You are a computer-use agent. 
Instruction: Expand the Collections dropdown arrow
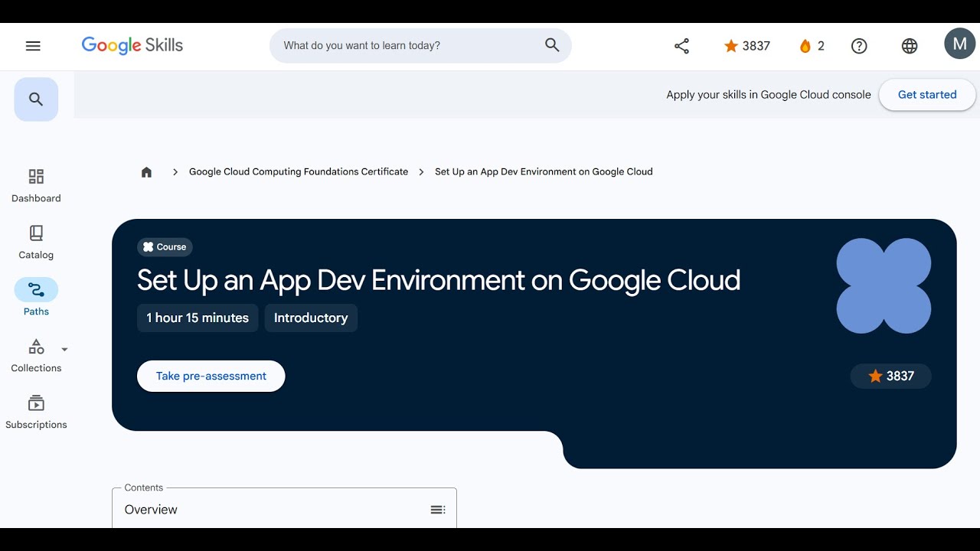pyautogui.click(x=64, y=350)
